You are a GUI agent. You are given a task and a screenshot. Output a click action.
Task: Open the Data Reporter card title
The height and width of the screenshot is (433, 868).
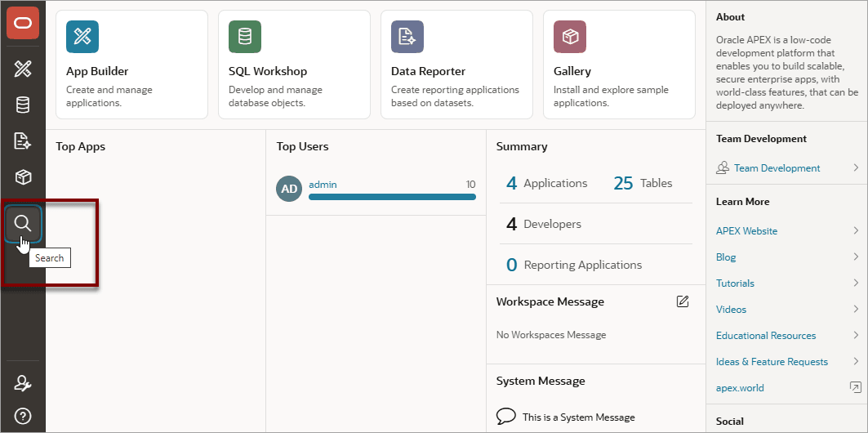point(429,71)
